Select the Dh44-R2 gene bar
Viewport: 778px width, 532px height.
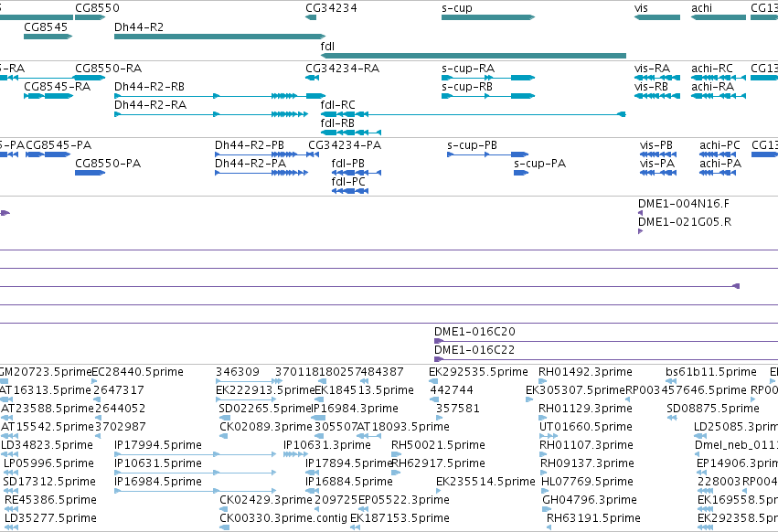219,37
